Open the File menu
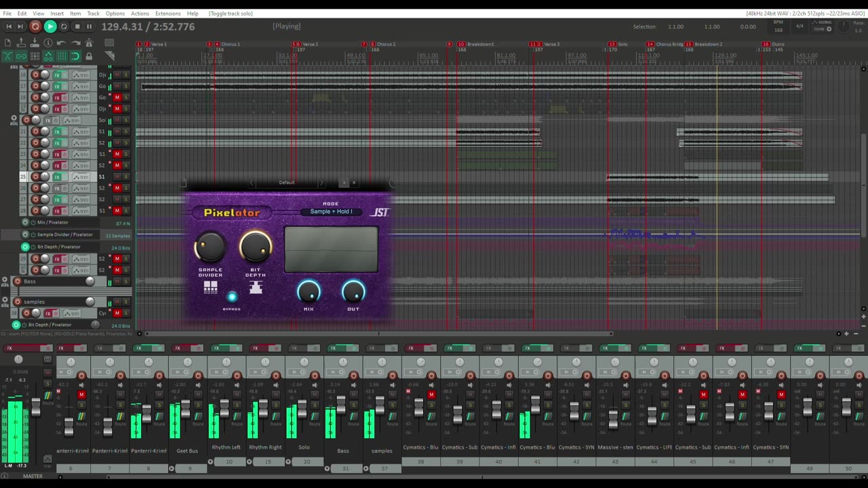868x488 pixels. (7, 14)
